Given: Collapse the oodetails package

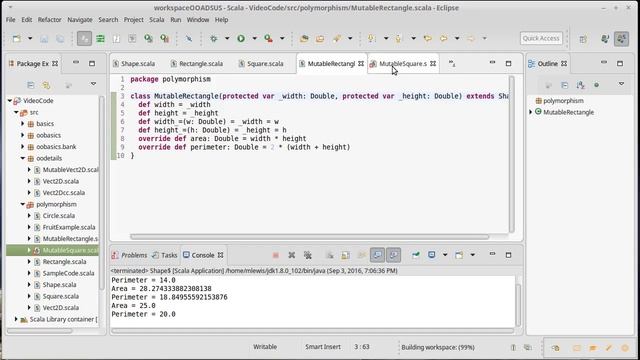Looking at the screenshot, I should point(23,158).
